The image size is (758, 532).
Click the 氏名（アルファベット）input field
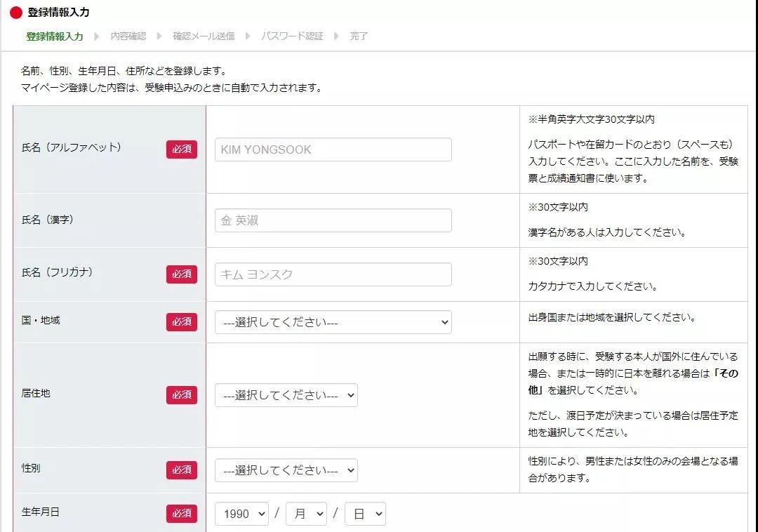[x=333, y=149]
